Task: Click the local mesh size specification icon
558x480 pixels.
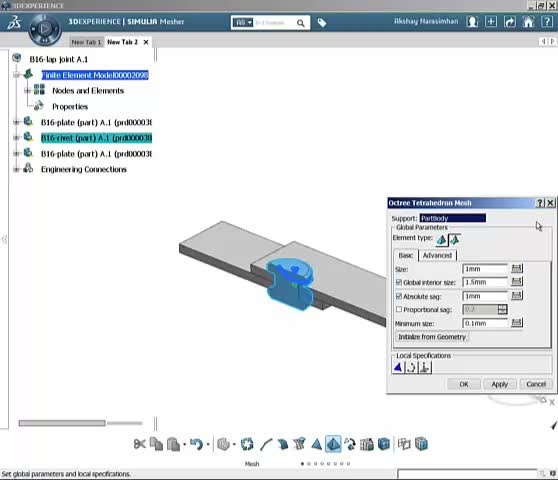Action: click(398, 367)
